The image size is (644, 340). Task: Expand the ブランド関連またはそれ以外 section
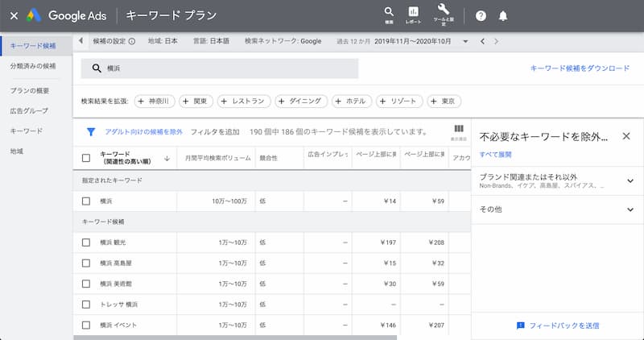click(557, 181)
